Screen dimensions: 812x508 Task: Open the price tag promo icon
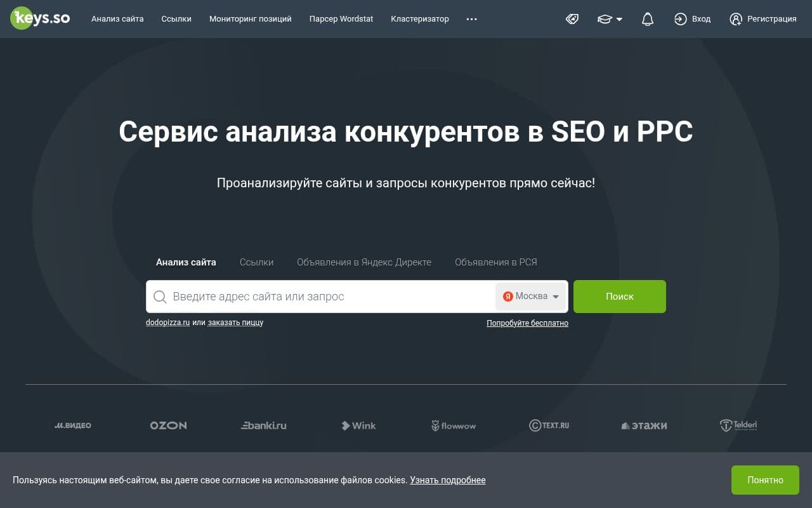[x=572, y=19]
